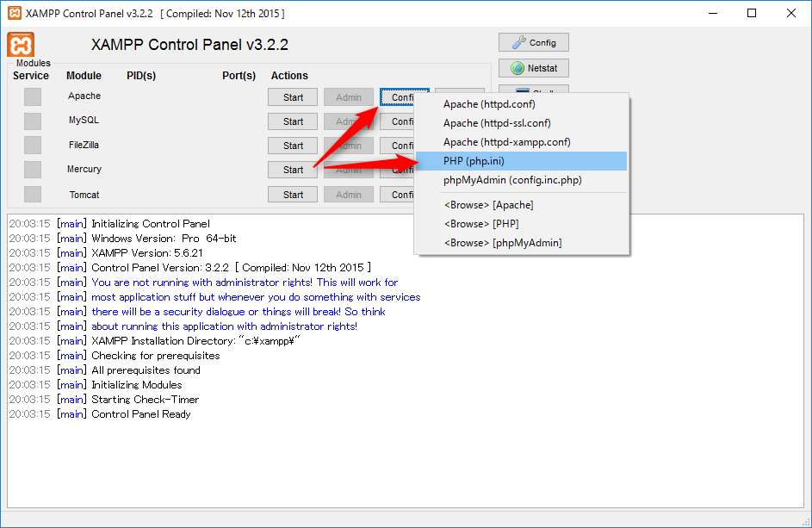
Task: Open the global Config wrench button
Action: 533,42
